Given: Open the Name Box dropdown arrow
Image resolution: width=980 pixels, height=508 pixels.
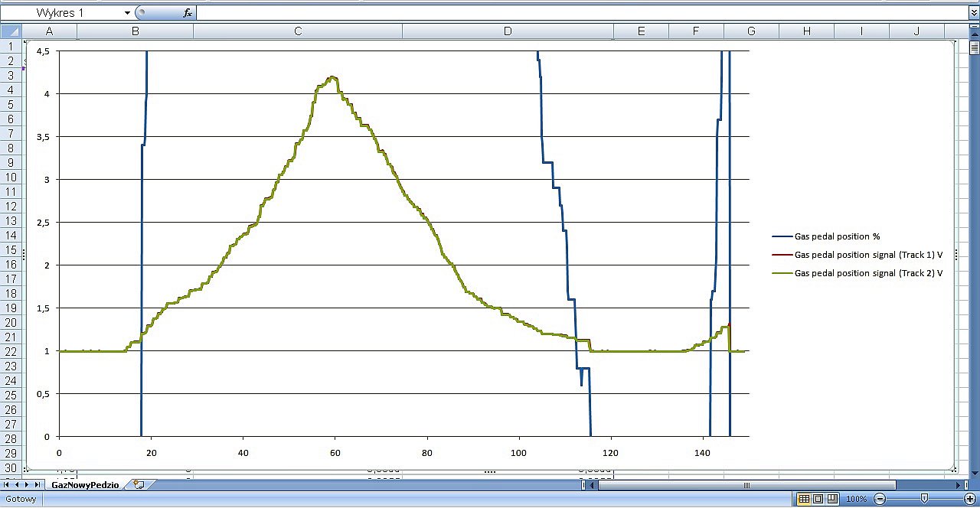Looking at the screenshot, I should 127,13.
